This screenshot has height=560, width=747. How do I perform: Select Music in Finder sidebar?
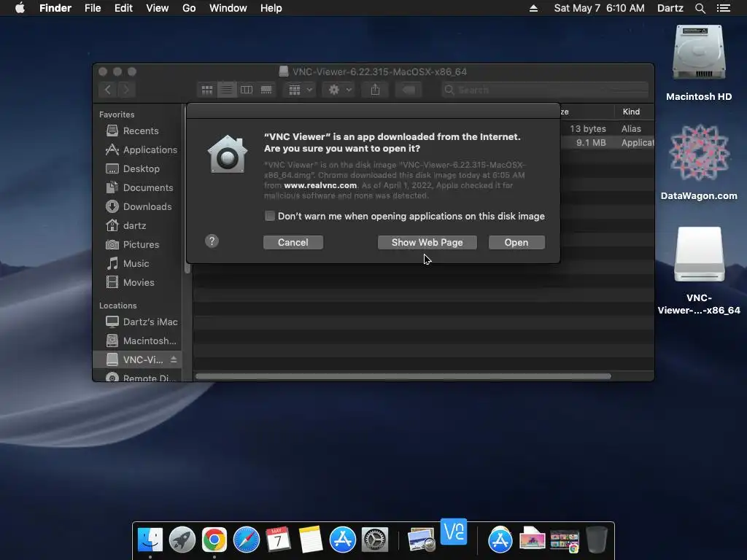(137, 263)
